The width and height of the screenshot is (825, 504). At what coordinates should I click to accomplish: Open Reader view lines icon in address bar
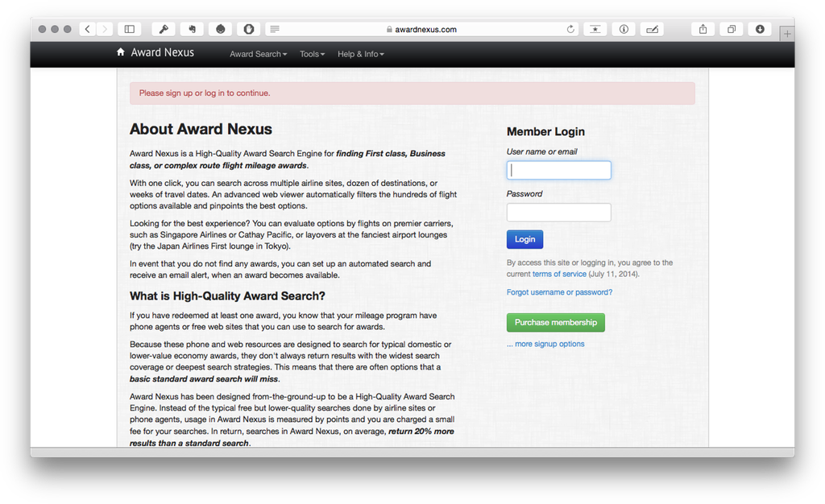275,30
